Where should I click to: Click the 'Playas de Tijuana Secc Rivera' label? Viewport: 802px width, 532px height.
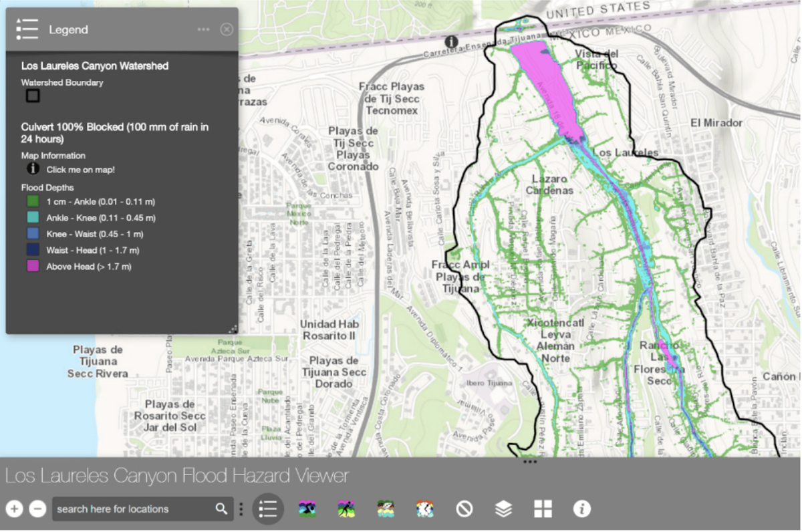(98, 362)
